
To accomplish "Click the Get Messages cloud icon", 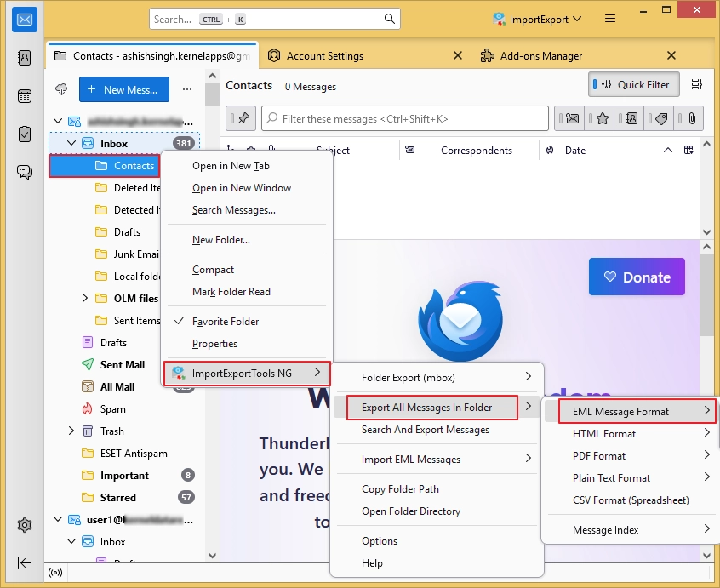I will tap(61, 89).
